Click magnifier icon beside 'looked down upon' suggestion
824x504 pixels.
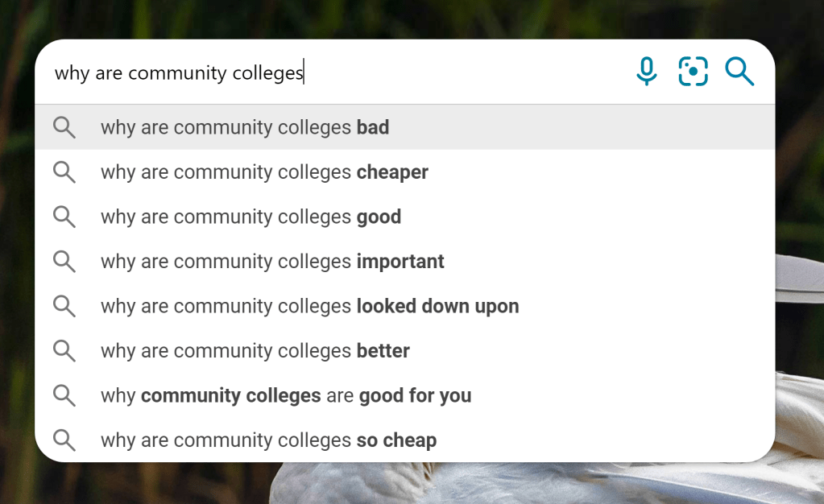(x=64, y=306)
